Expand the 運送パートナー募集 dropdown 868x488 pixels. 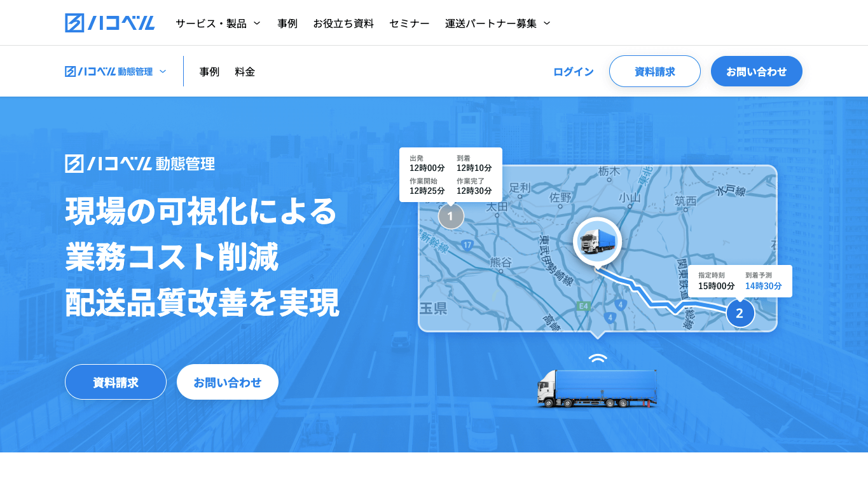497,22
